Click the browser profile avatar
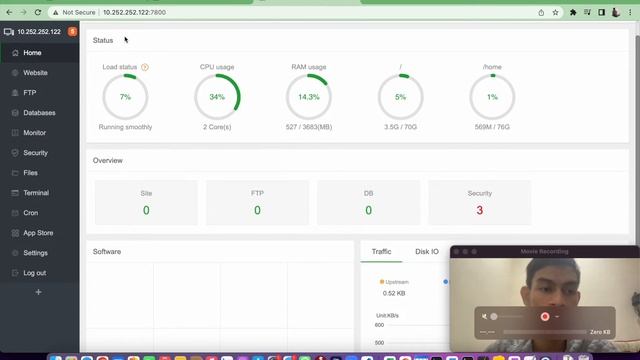The image size is (640, 360). tap(616, 13)
